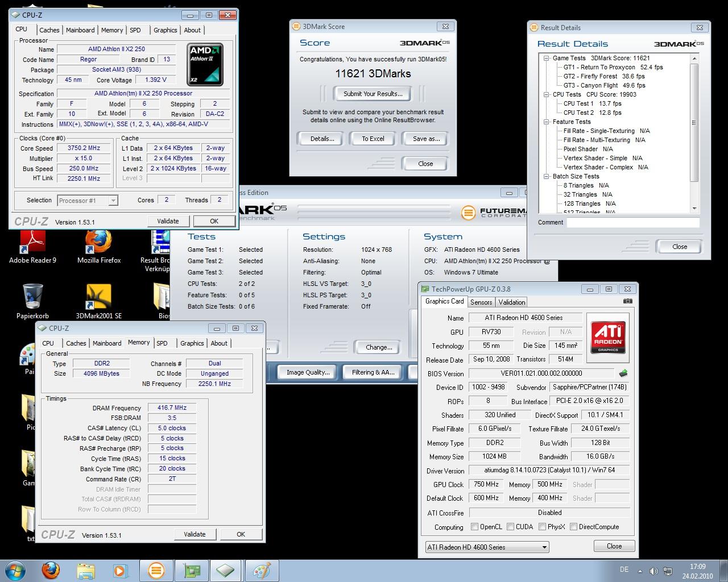Screen dimensions: 728x582
Task: Open Windows Explorer from the taskbar
Action: click(86, 570)
